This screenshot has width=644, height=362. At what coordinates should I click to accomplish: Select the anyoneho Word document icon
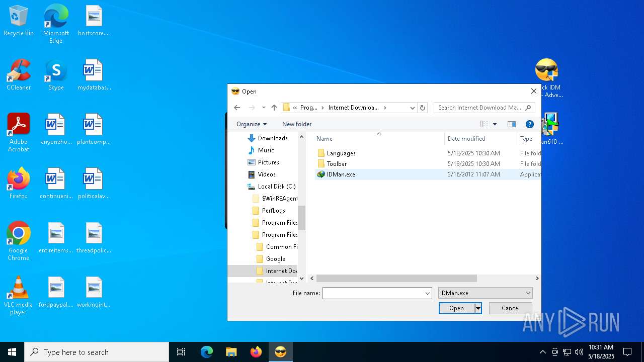(x=56, y=129)
